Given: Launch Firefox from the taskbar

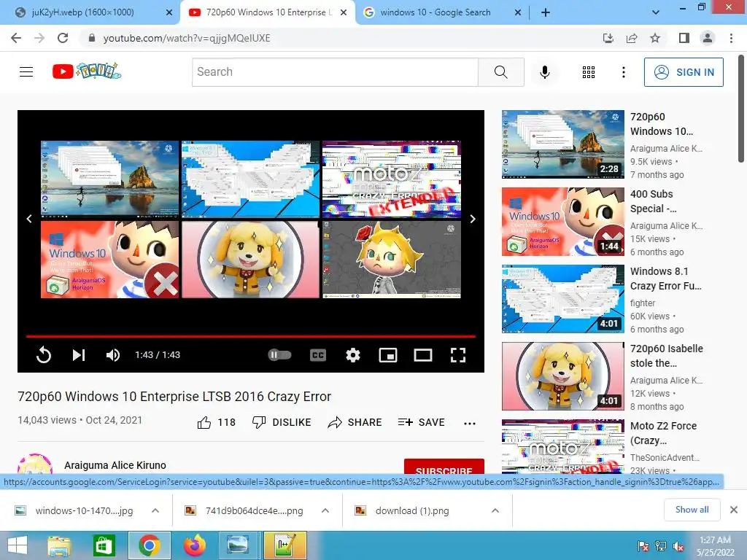Looking at the screenshot, I should pyautogui.click(x=194, y=545).
